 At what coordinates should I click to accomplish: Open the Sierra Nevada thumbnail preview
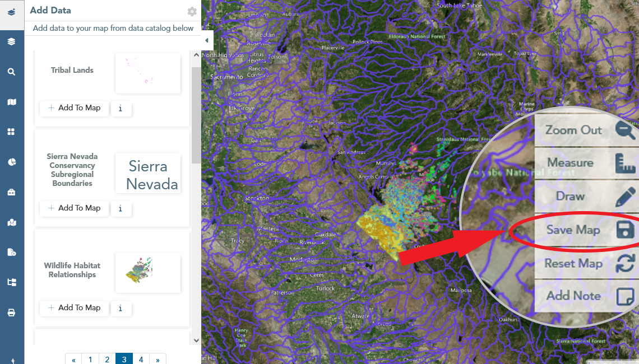coord(148,173)
